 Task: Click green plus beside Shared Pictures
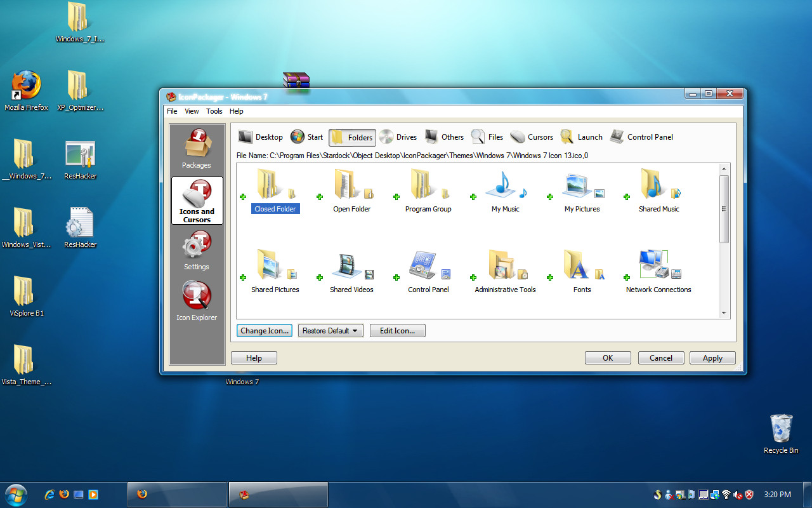[x=243, y=277]
